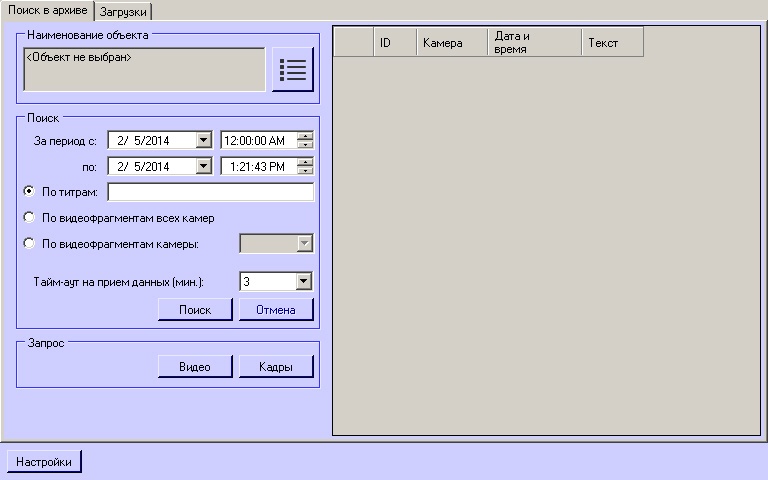The width and height of the screenshot is (768, 480).
Task: Sort results by 'ID' column header
Action: coord(394,43)
